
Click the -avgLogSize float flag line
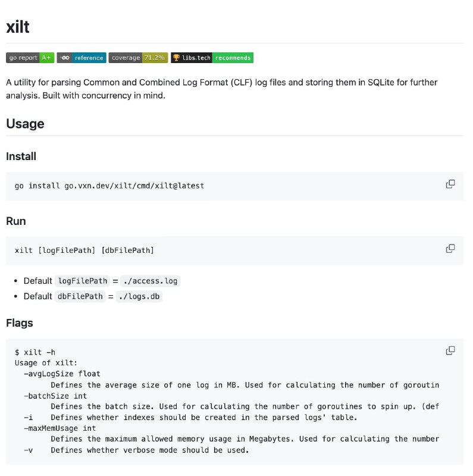pyautogui.click(x=62, y=374)
